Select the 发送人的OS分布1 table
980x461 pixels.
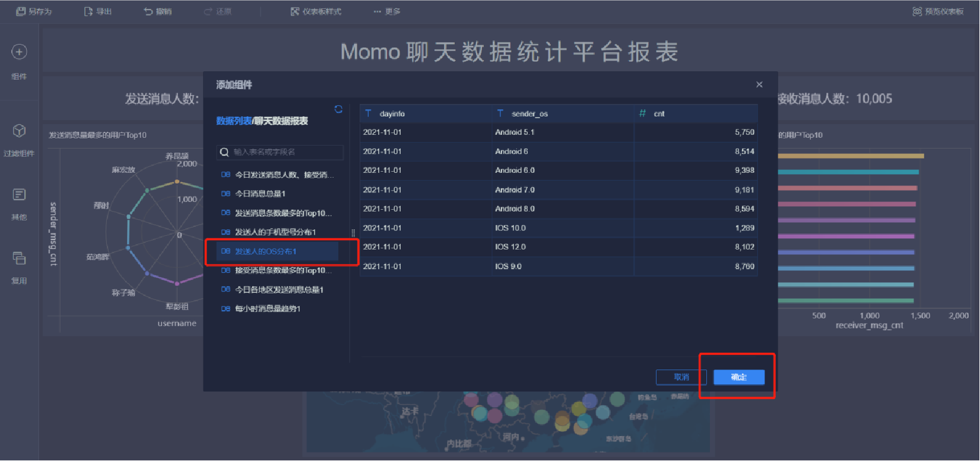[x=277, y=251]
